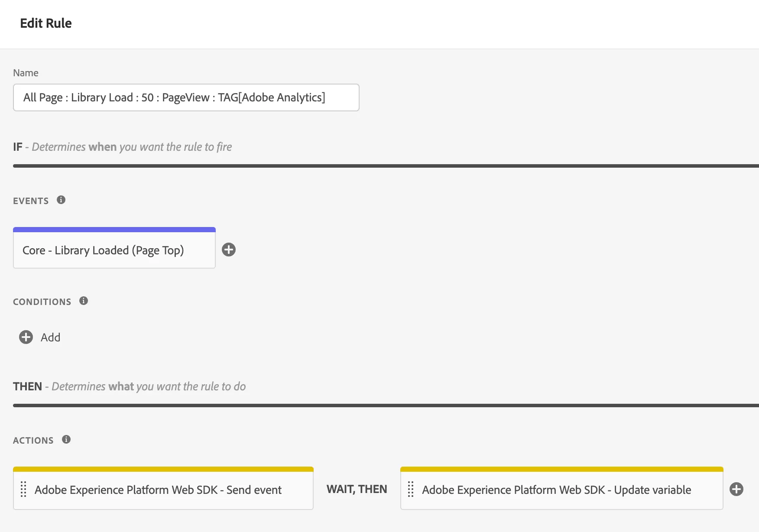Click the Events info icon
The height and width of the screenshot is (532, 759).
coord(61,200)
